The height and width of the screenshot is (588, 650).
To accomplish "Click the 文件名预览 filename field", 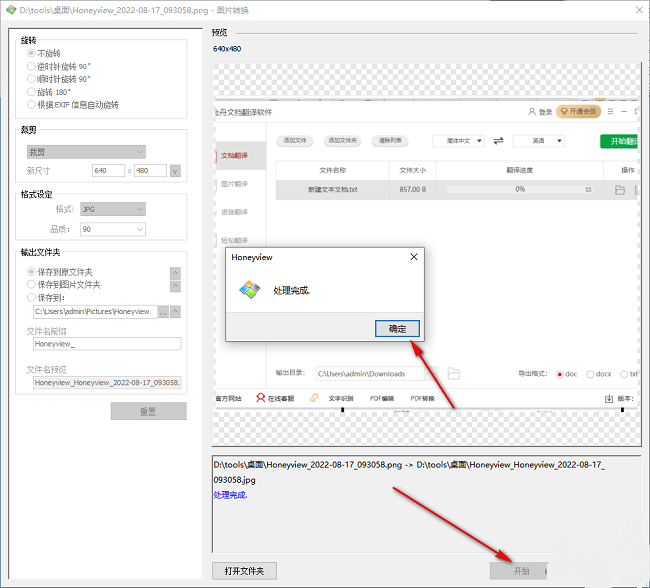I will [x=107, y=382].
